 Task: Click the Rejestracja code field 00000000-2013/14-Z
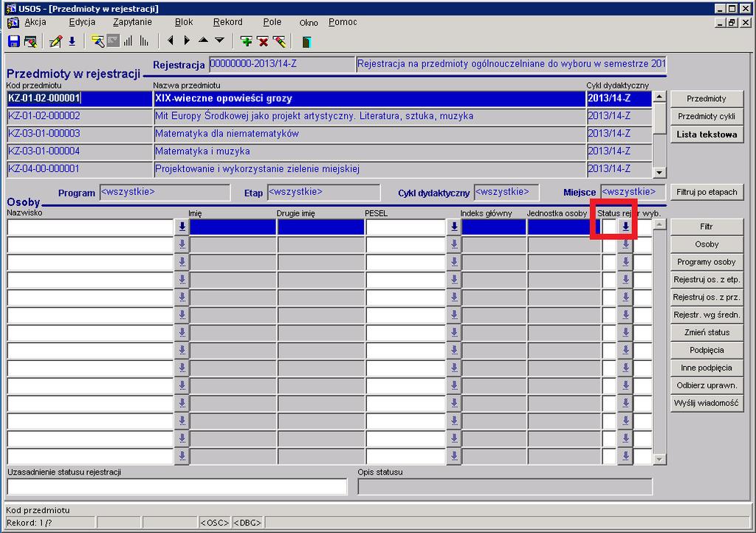[282, 64]
